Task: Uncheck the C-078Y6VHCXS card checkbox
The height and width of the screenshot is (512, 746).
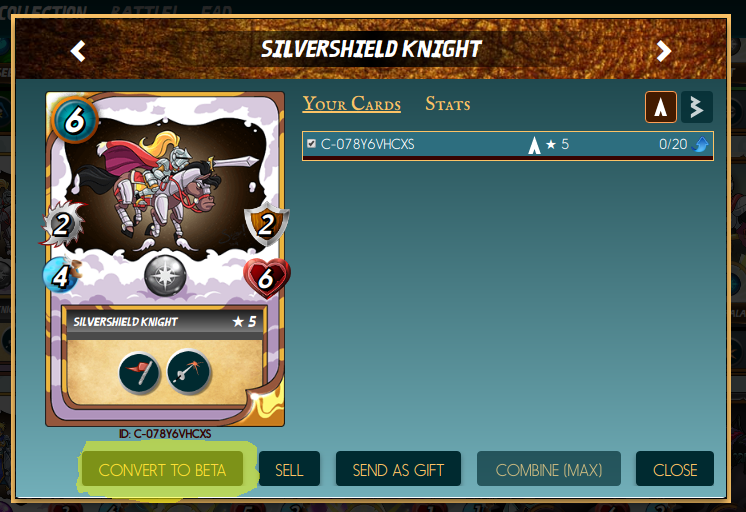Action: [x=312, y=144]
